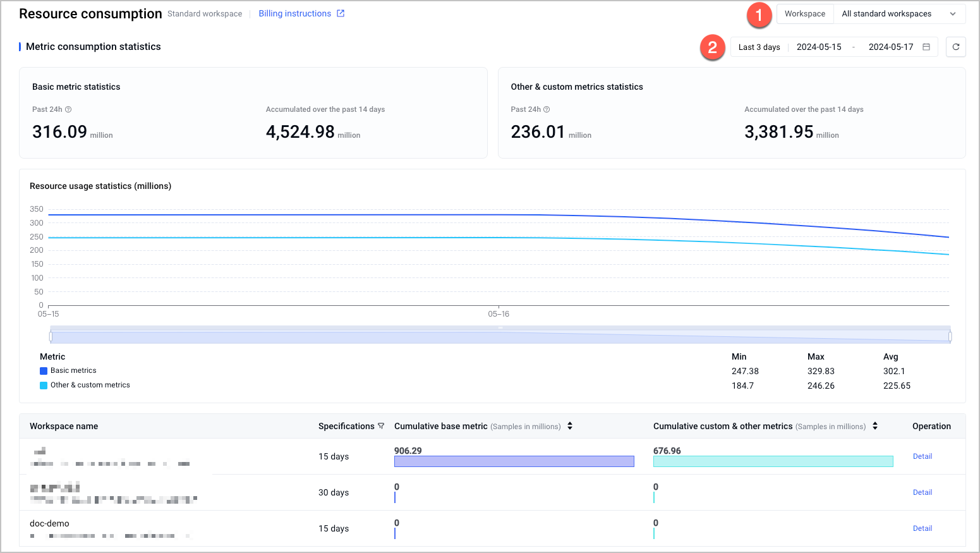This screenshot has width=980, height=553.
Task: Edit the end date 2024-05-17
Action: 891,47
